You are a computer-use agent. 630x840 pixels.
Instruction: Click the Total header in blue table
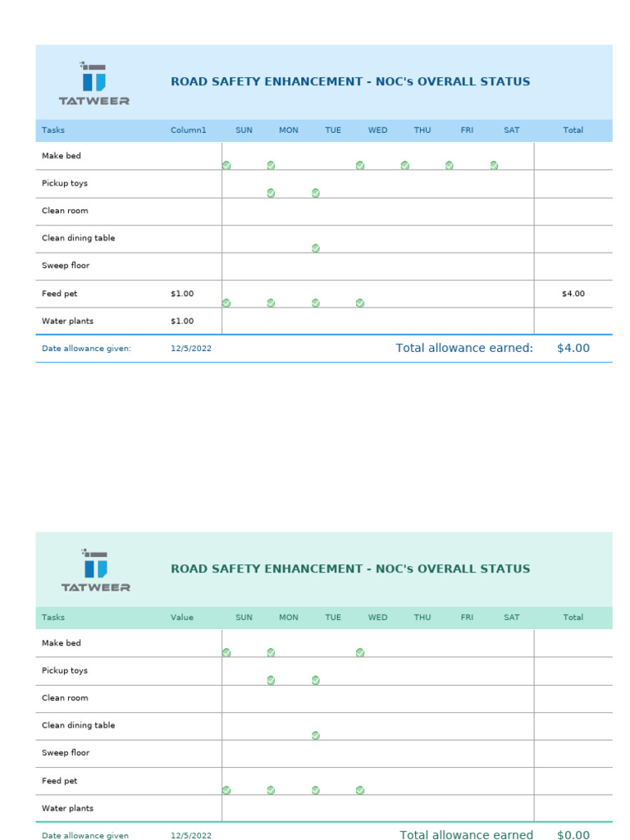[573, 130]
